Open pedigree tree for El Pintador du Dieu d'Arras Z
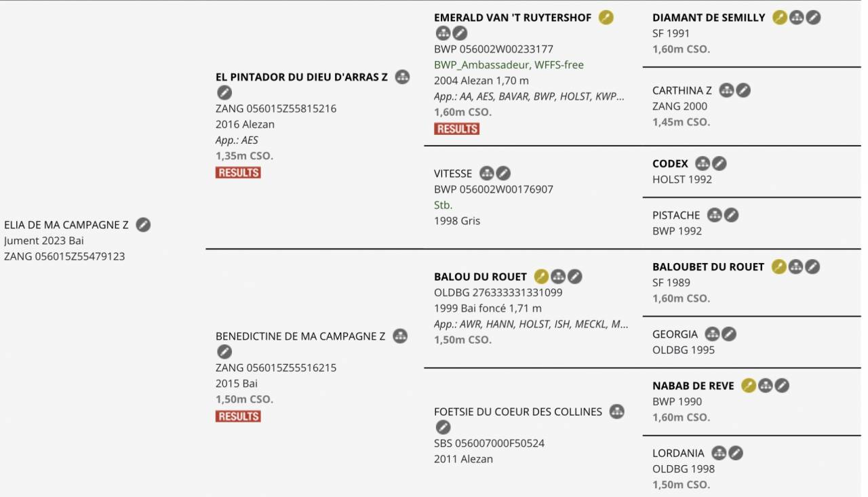Viewport: 868px width, 497px height. [x=403, y=77]
